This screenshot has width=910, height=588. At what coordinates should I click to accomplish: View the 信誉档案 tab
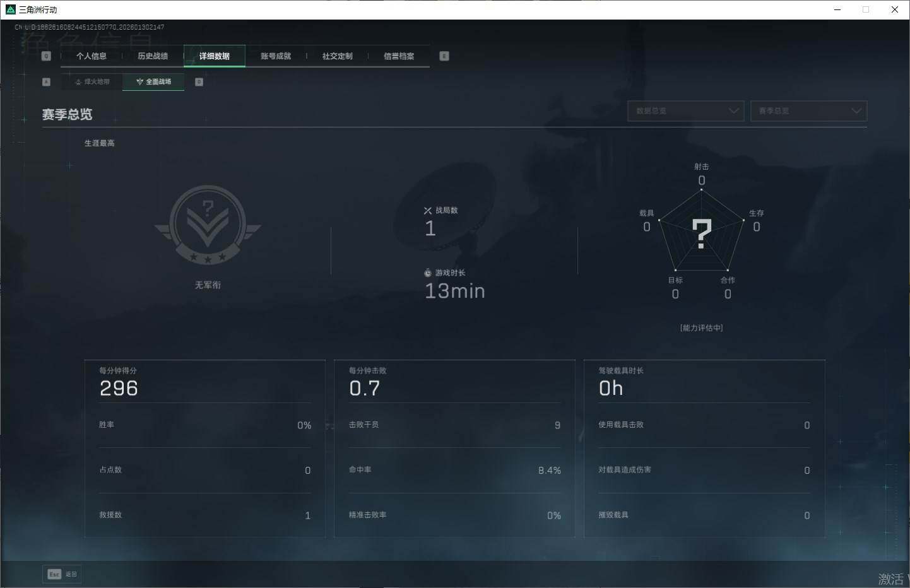click(x=399, y=56)
